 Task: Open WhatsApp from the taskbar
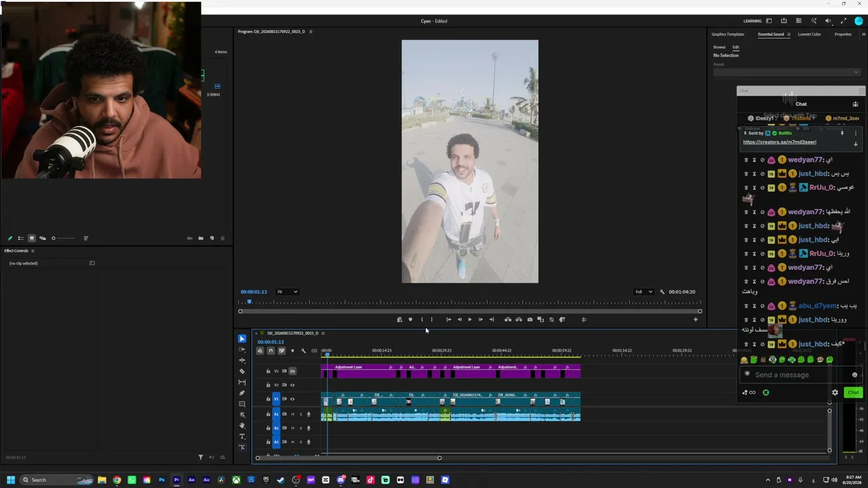tap(132, 480)
